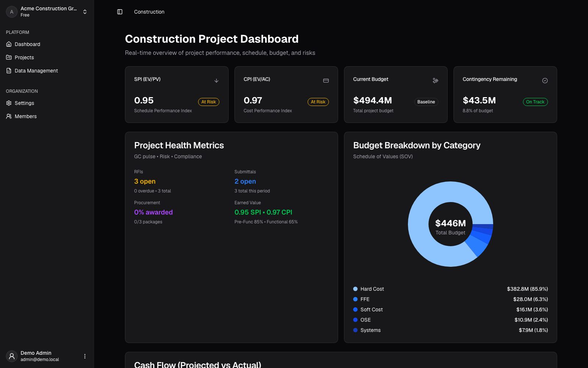Click the Projects folder icon

9,57
